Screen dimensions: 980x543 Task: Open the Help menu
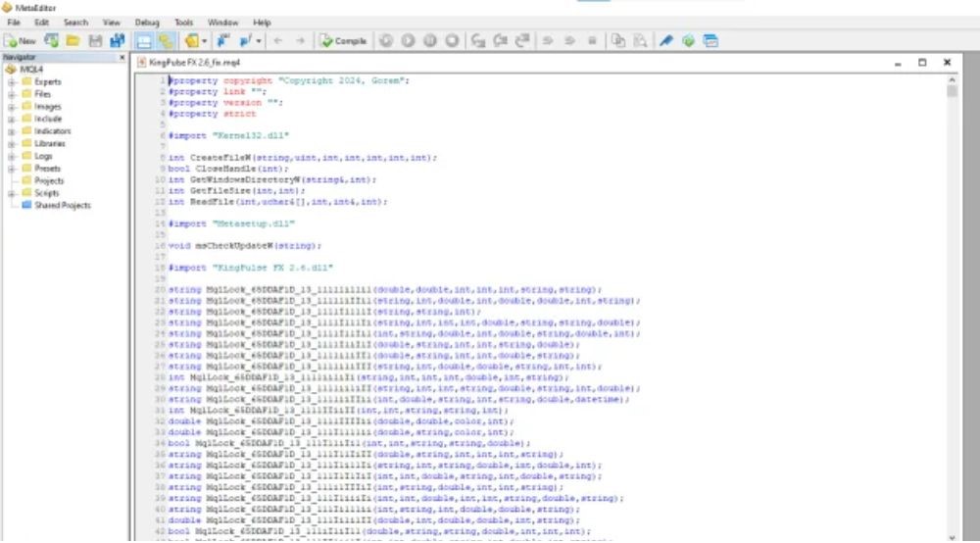coord(262,23)
